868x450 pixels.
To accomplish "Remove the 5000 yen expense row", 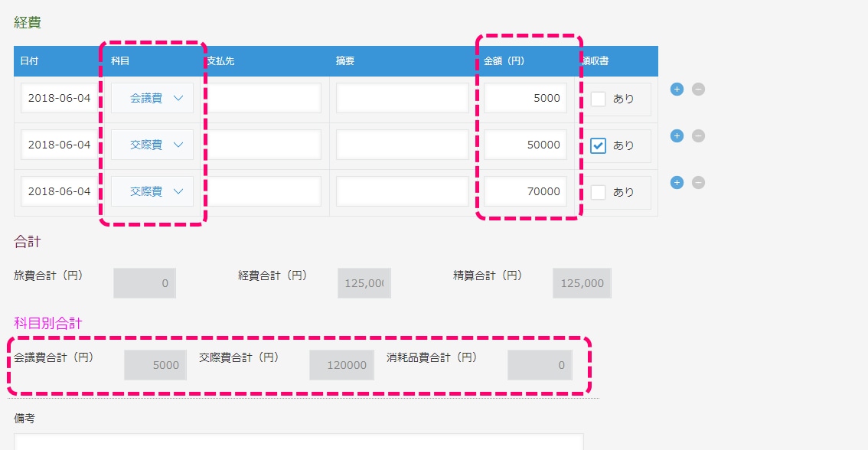I will (698, 90).
